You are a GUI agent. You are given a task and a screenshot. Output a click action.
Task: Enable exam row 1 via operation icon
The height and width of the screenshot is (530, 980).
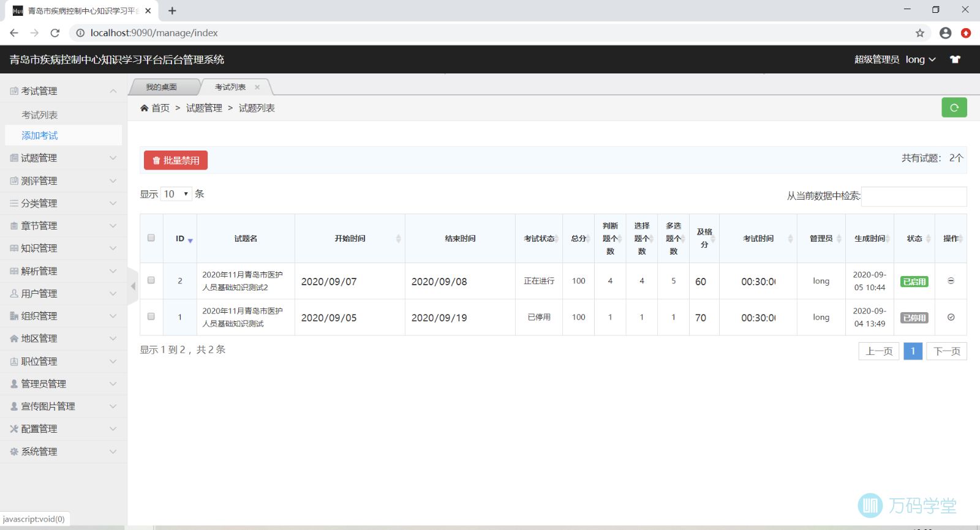point(951,317)
